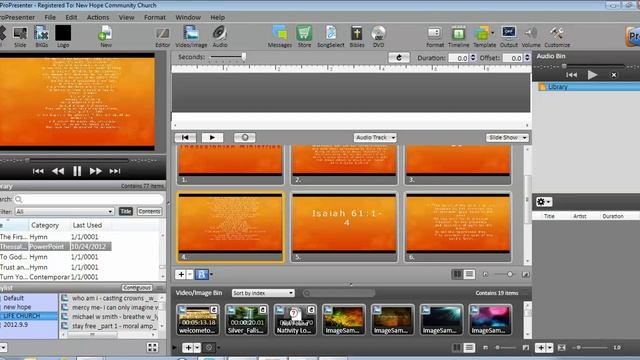Screen dimensions: 640x360
Task: Open the Actions menu
Action: click(x=98, y=17)
